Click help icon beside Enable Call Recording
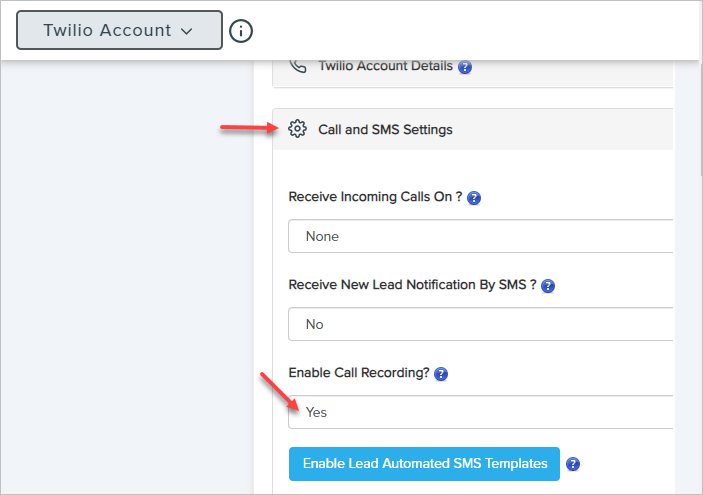This screenshot has height=495, width=703. point(441,374)
